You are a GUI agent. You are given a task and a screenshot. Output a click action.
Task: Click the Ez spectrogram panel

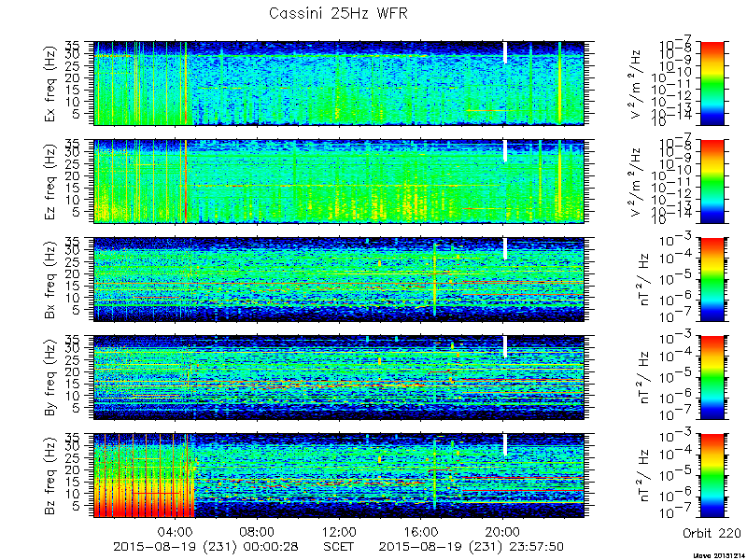tap(339, 181)
